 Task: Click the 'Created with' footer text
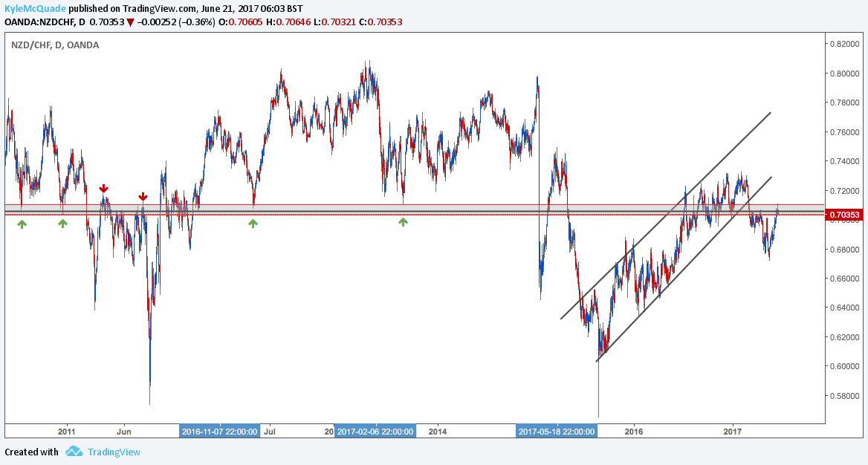coord(31,452)
